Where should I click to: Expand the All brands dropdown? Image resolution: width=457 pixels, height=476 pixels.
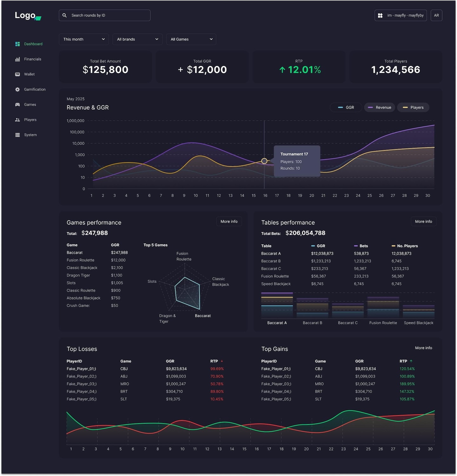click(137, 39)
